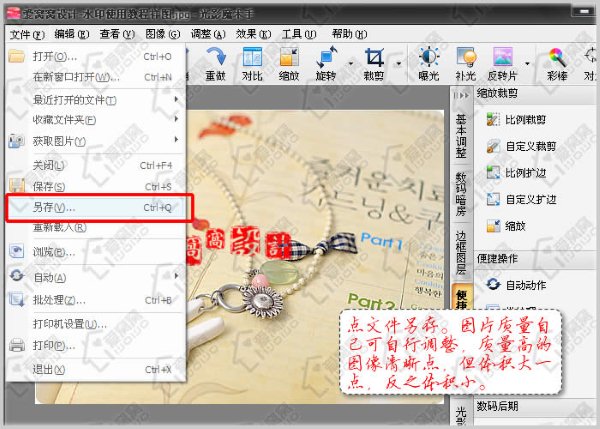Open the 文件(F) menu
The width and height of the screenshot is (600, 429).
pyautogui.click(x=27, y=34)
